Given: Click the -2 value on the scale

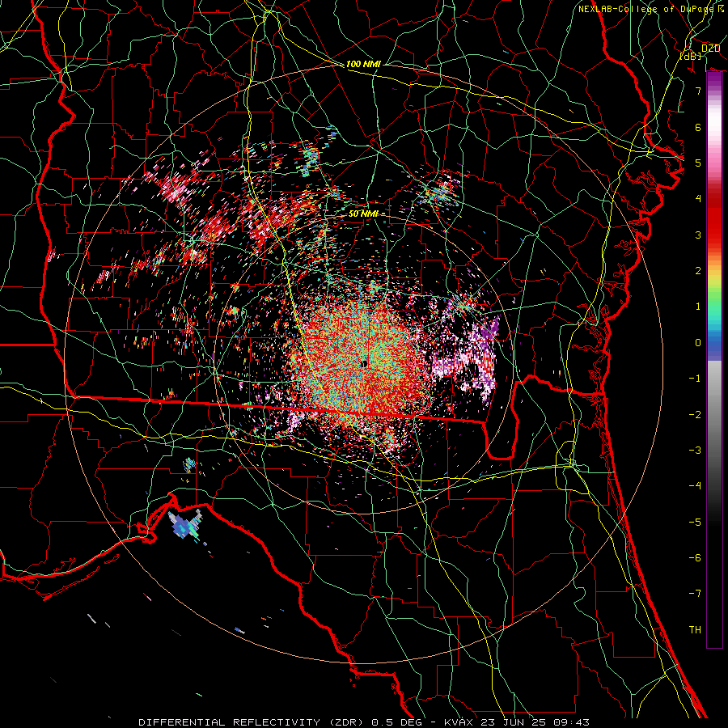Looking at the screenshot, I should (x=695, y=415).
